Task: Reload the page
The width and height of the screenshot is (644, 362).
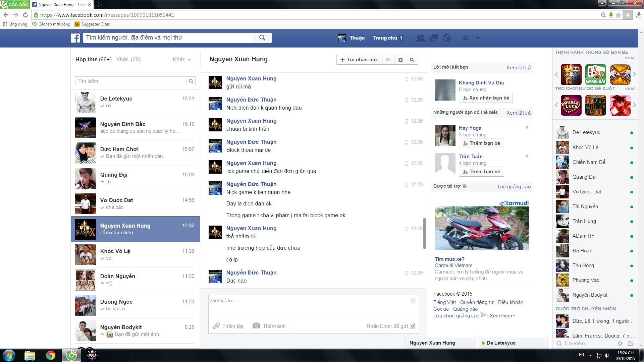Action: pyautogui.click(x=25, y=15)
